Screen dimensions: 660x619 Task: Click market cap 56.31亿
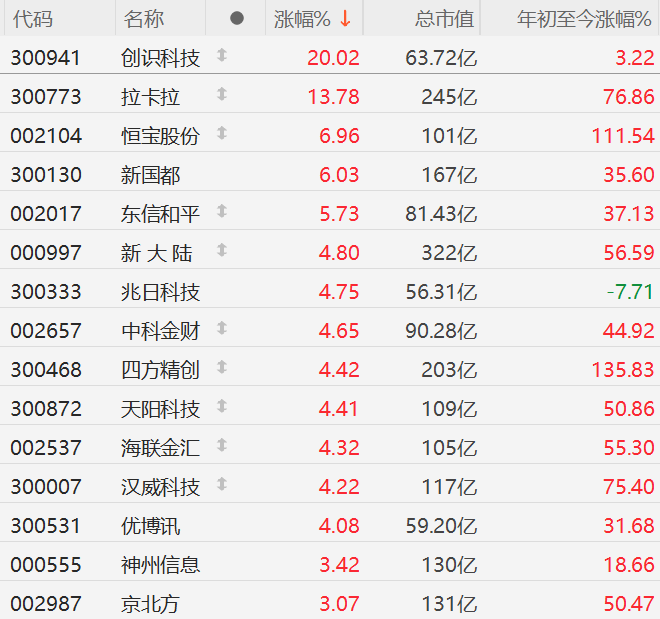pos(442,292)
